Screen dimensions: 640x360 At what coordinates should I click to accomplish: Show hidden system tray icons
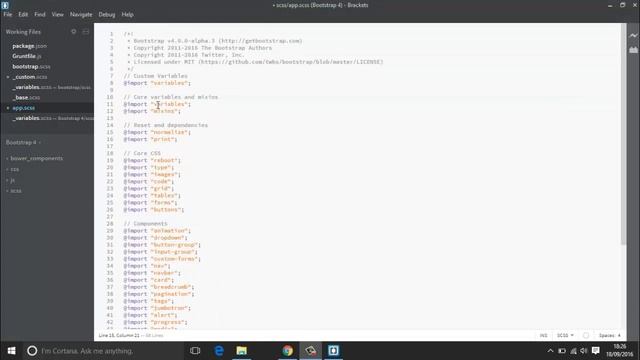coord(550,351)
